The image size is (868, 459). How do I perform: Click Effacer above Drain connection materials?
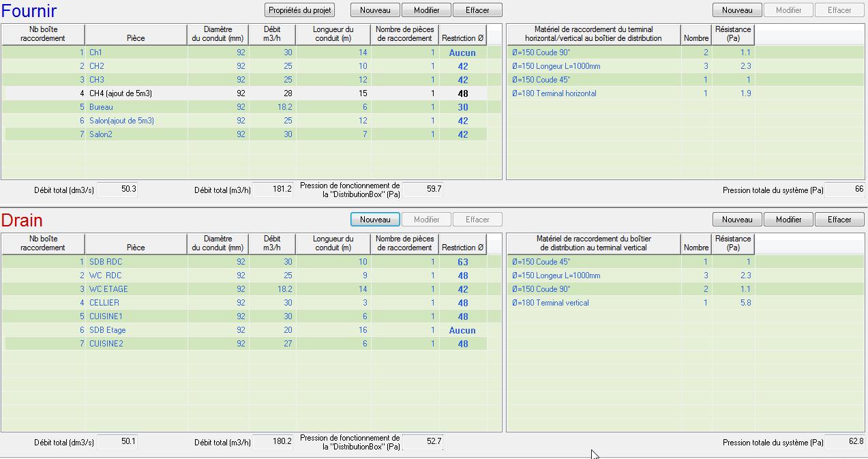(840, 220)
